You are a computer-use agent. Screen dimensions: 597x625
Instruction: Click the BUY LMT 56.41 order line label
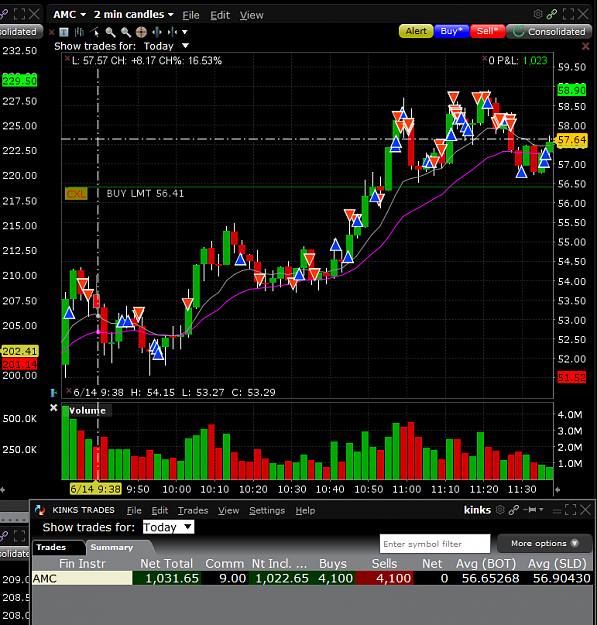tap(145, 194)
